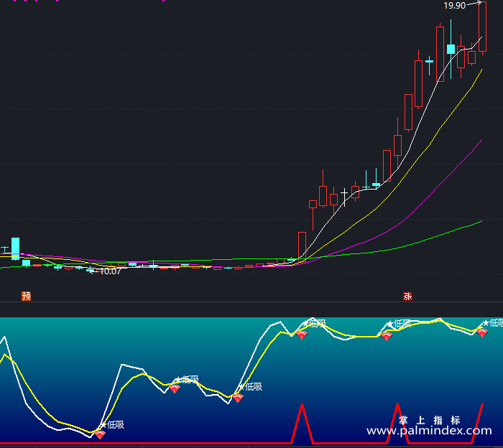
Task: Click the last 低吸 diamond at chart's right edge
Action: (482, 333)
